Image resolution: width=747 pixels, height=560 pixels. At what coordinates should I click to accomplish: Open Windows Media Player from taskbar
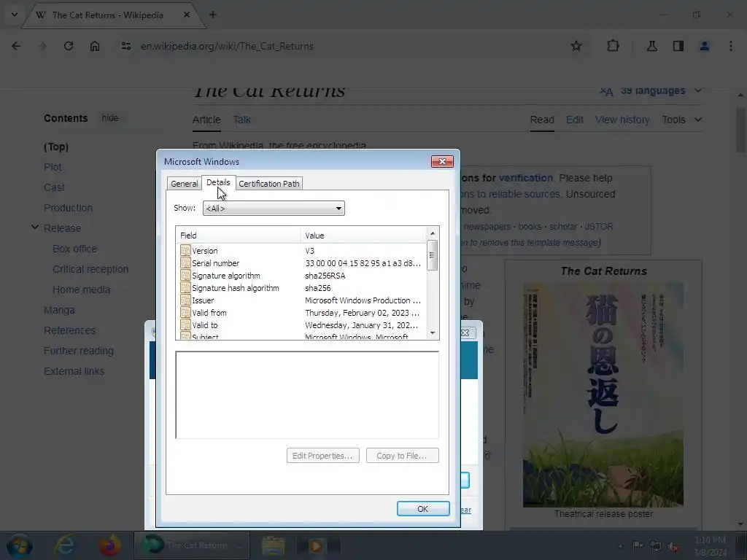tap(317, 545)
